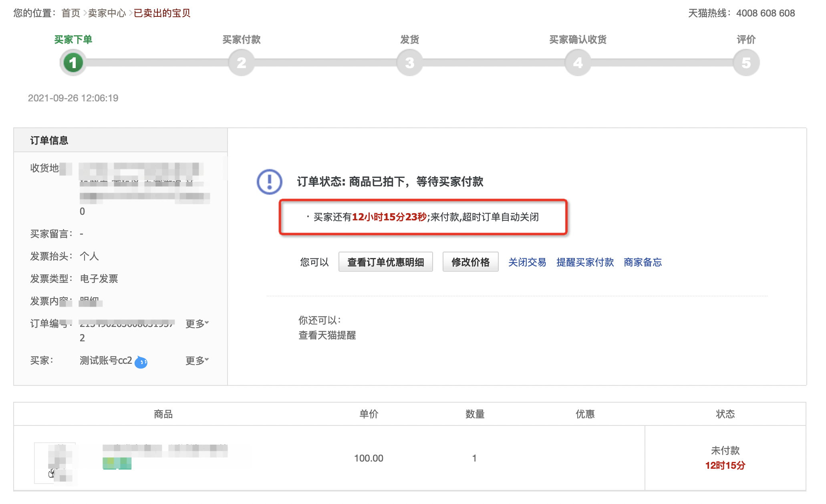Click the 买家确认收货 step label
Screen dimensions: 826x504
578,40
